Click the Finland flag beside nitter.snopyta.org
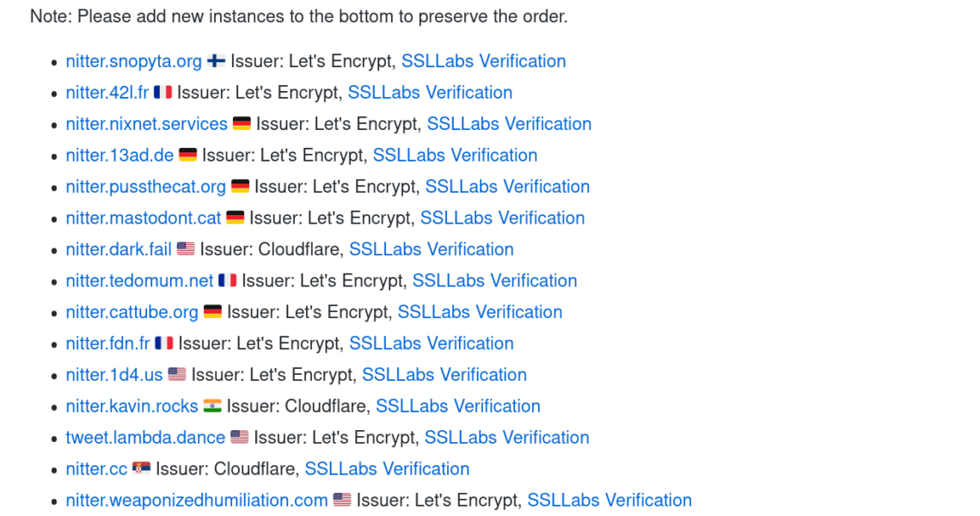 point(217,61)
